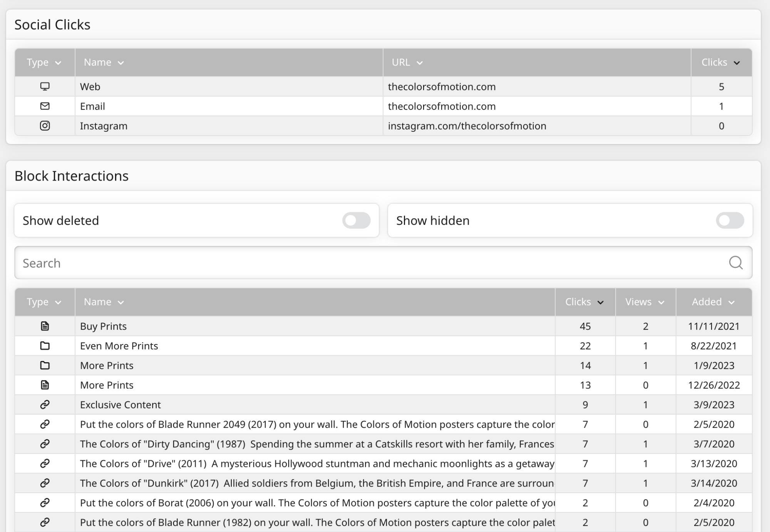Click the Email envelope icon
This screenshot has height=532, width=770.
click(45, 106)
